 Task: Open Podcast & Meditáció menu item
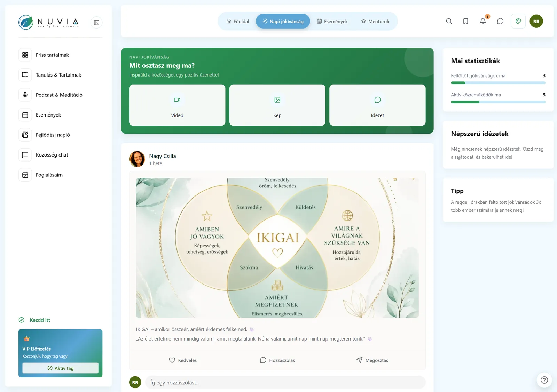[60, 95]
